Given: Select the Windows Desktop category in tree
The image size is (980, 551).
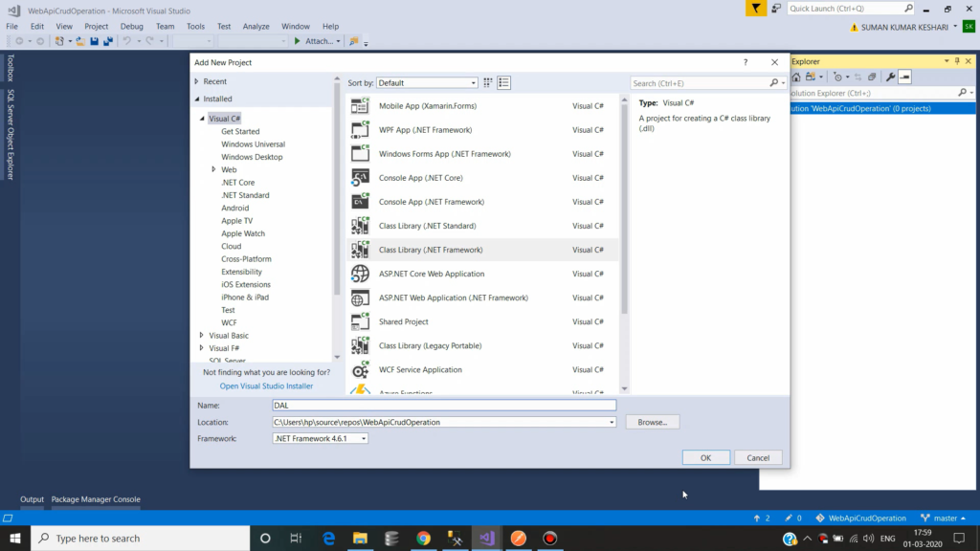Looking at the screenshot, I should [x=252, y=157].
